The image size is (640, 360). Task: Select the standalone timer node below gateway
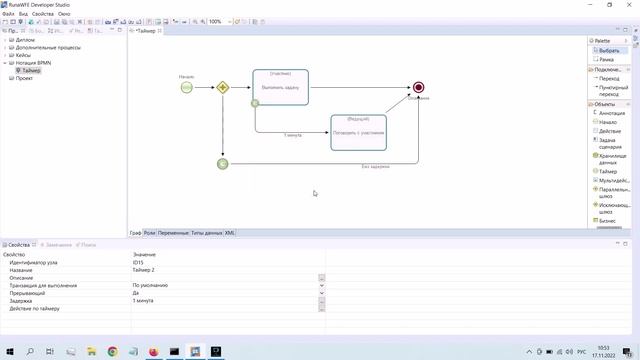point(222,164)
